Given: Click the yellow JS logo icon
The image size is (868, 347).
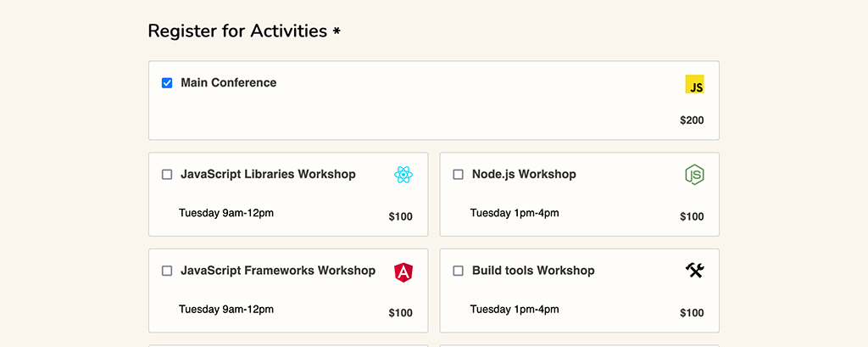Looking at the screenshot, I should [694, 85].
